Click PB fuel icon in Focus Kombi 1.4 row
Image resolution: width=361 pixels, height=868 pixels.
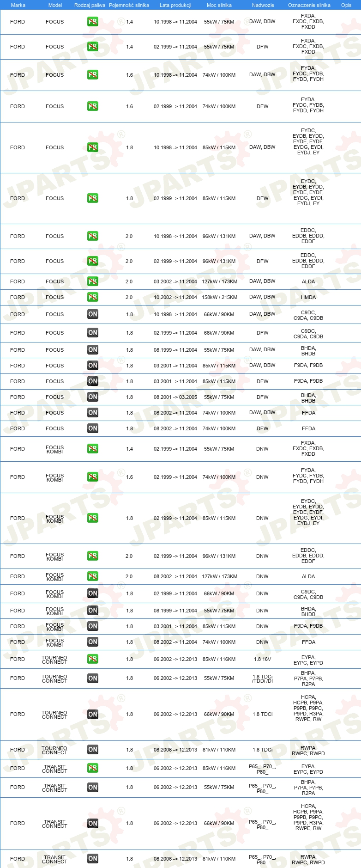click(93, 449)
